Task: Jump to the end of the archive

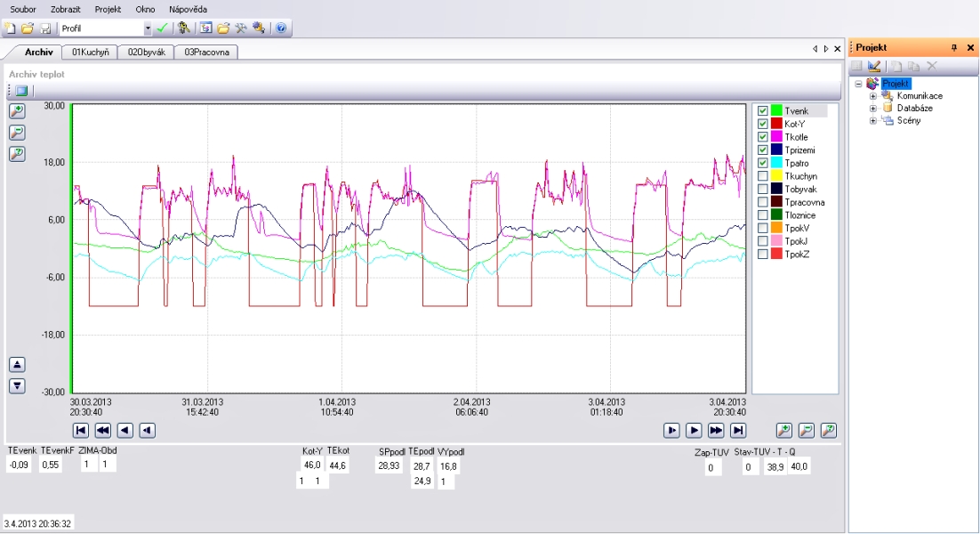Action: pos(738,430)
